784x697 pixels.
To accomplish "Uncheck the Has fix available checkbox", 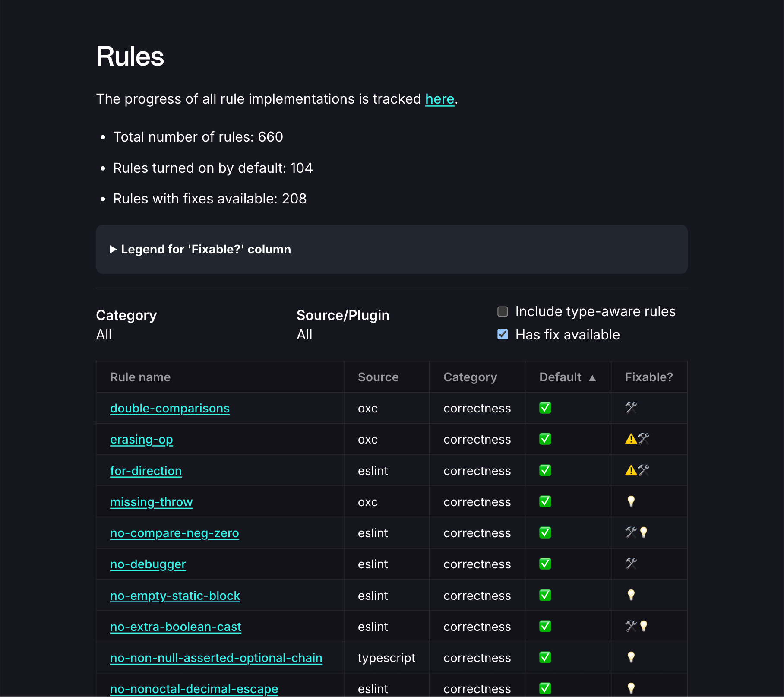I will pos(503,335).
